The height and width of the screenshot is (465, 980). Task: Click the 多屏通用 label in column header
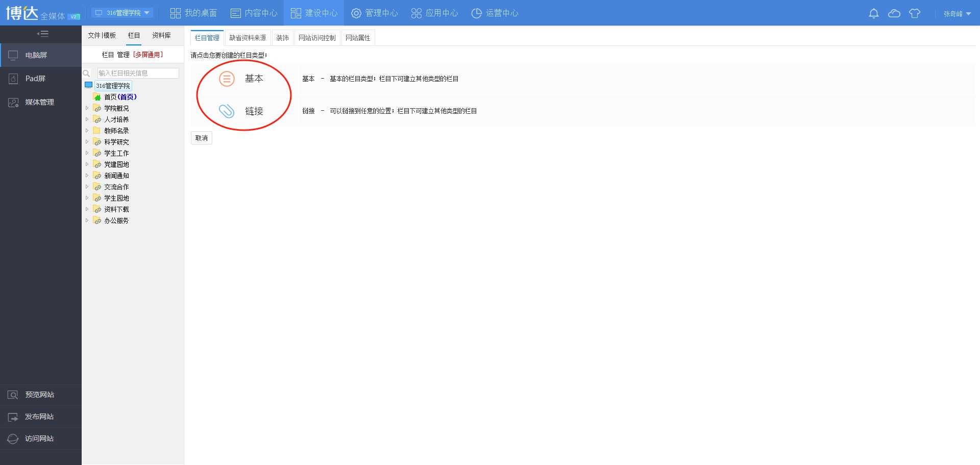[148, 55]
